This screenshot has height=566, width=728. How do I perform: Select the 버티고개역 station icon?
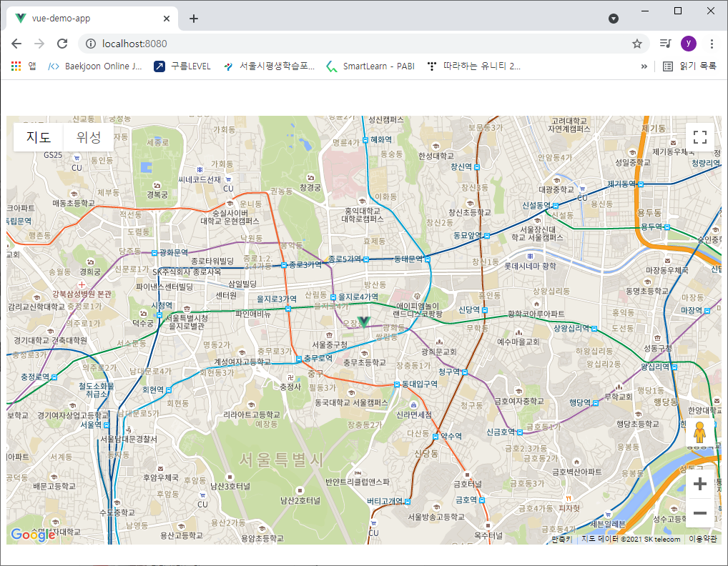pyautogui.click(x=407, y=502)
